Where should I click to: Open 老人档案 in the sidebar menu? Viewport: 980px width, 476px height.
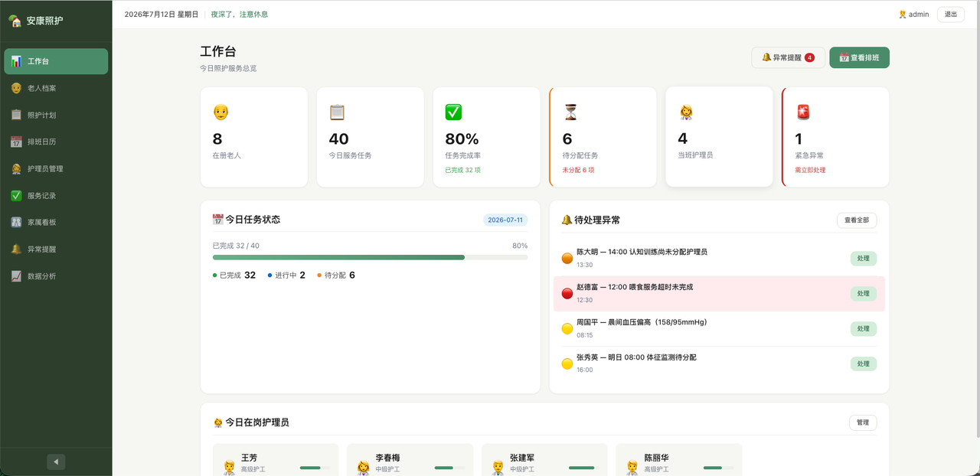click(x=56, y=88)
